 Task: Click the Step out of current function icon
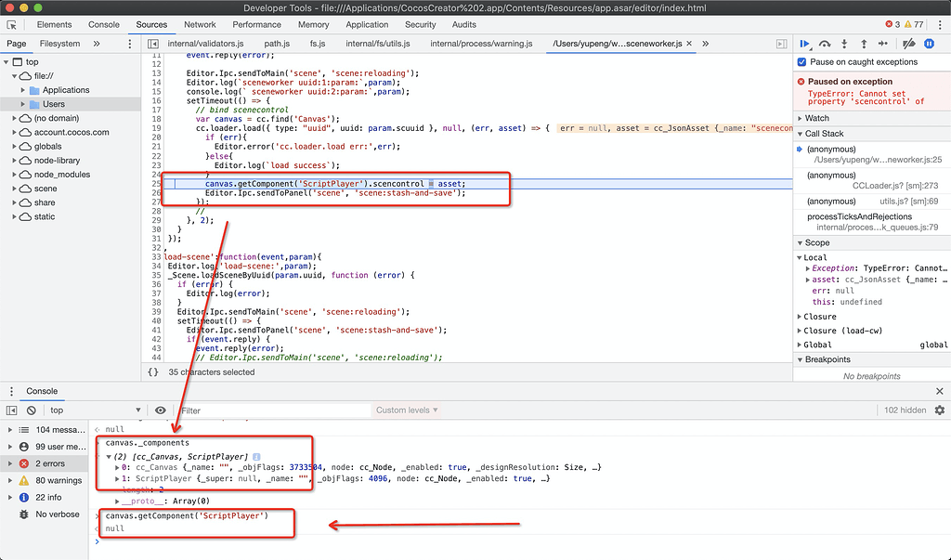click(x=864, y=44)
